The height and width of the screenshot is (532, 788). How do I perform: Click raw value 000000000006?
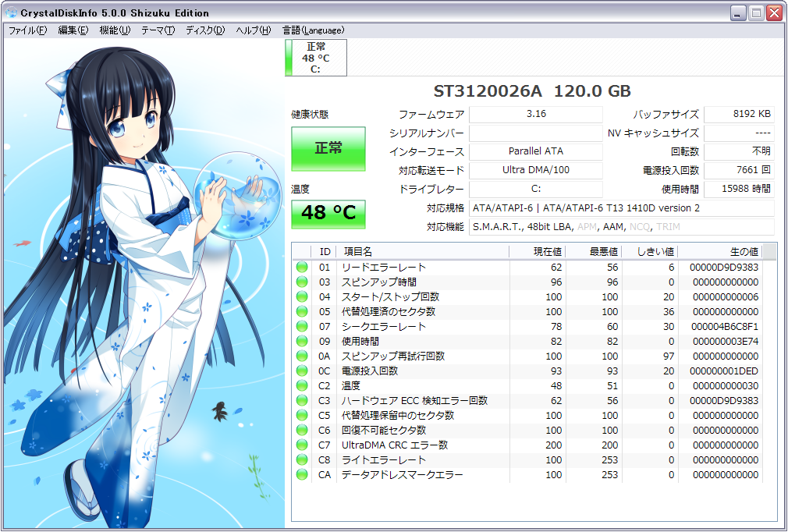point(726,297)
